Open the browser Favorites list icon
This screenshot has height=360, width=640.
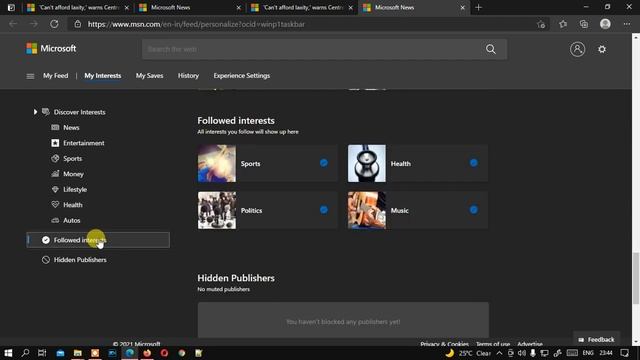tap(563, 24)
